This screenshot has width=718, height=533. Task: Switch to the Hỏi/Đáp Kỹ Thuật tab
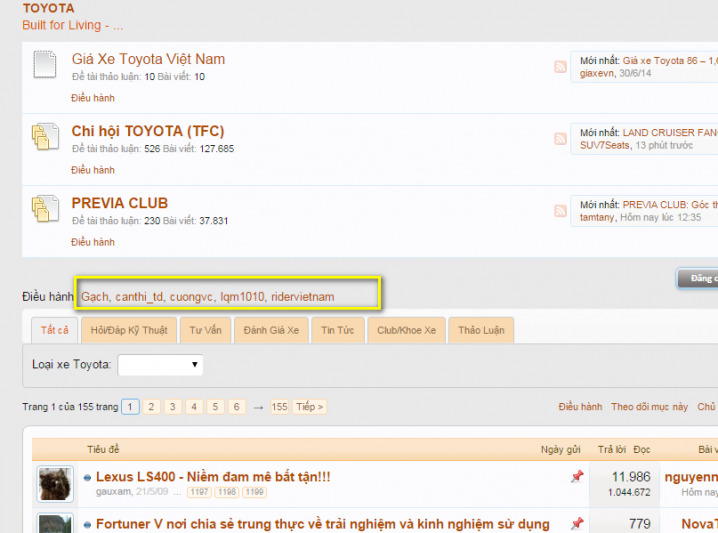pyautogui.click(x=129, y=330)
